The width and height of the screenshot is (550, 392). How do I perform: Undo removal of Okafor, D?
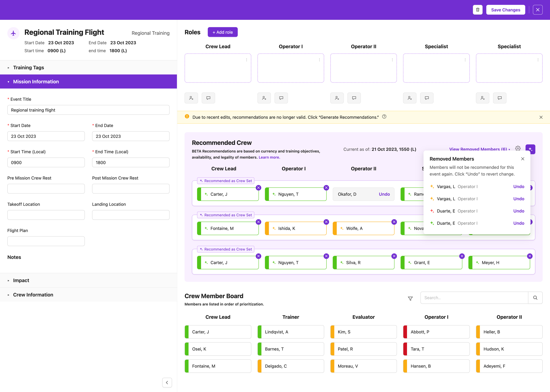point(384,194)
